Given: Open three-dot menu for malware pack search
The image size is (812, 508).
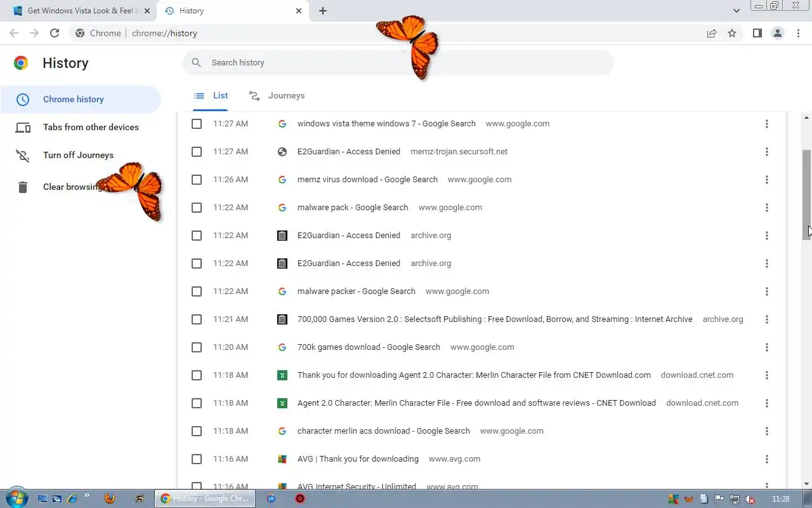Looking at the screenshot, I should pyautogui.click(x=767, y=208).
